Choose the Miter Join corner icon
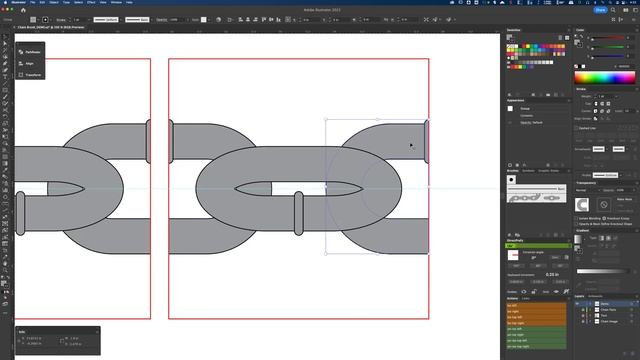Screen dimensions: 640x360 596,111
